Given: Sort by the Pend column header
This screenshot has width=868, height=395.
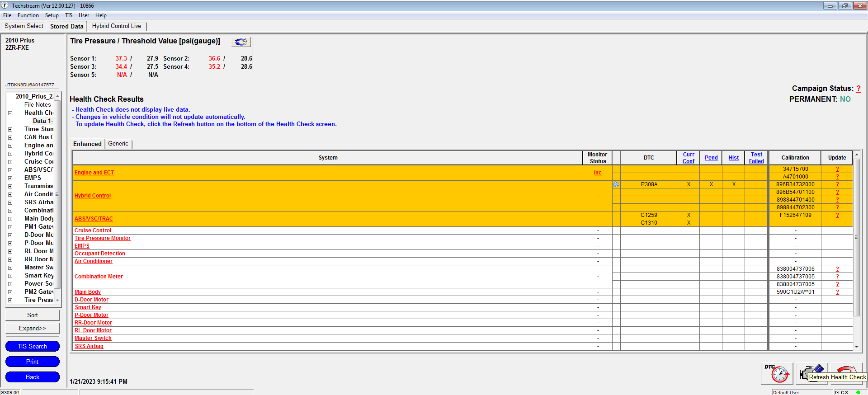Looking at the screenshot, I should [711, 158].
